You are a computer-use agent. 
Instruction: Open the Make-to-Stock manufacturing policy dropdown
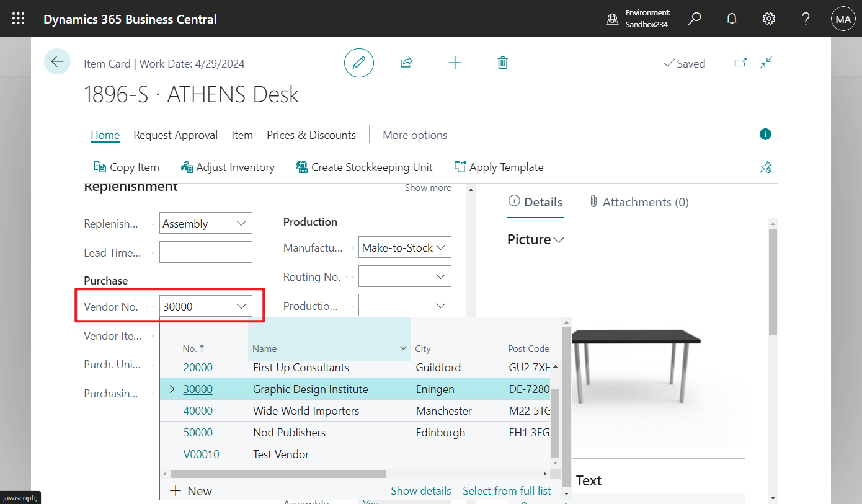pos(440,247)
